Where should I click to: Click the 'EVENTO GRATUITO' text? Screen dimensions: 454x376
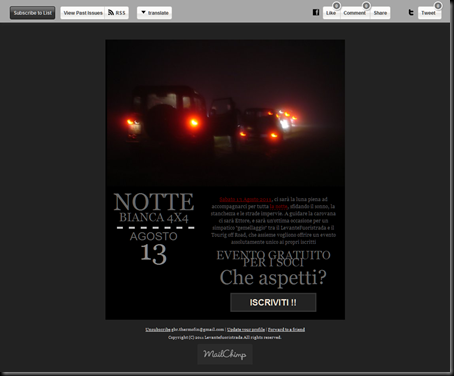pyautogui.click(x=273, y=255)
